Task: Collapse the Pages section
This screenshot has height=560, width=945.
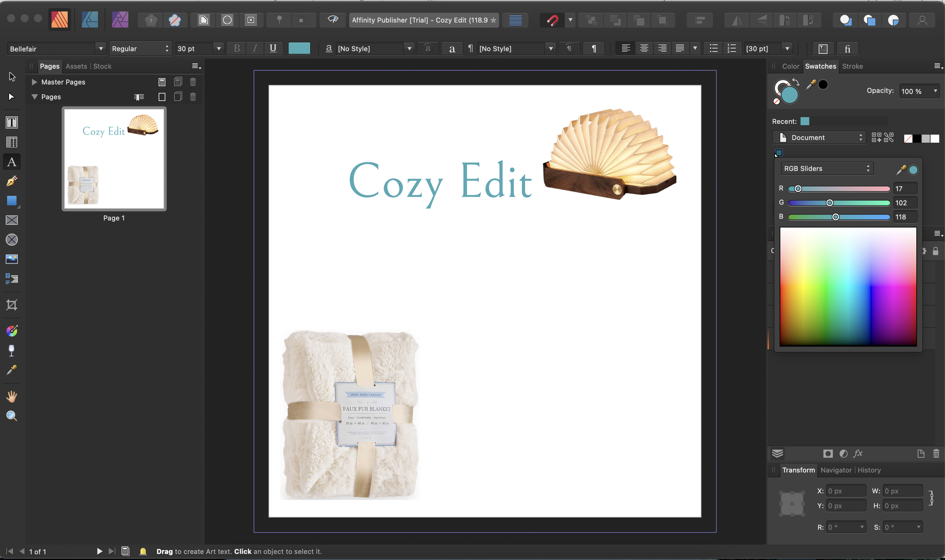Action: coord(35,97)
